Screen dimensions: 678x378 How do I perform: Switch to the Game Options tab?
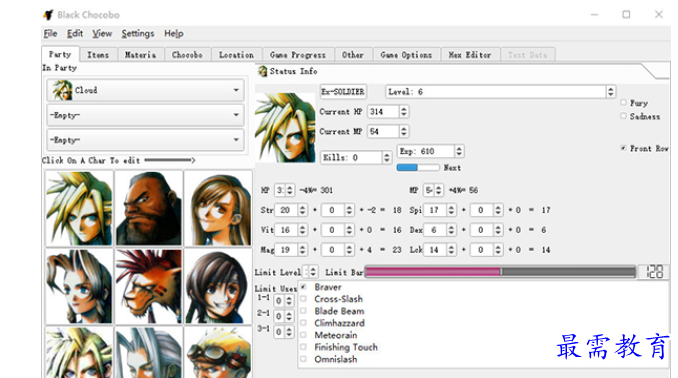click(406, 55)
